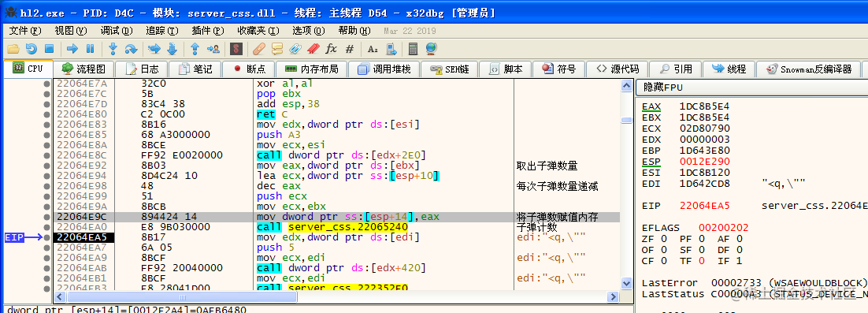Viewport: 868px width, 313px height.
Task: Click the Execute till return up-arrow icon
Action: tap(195, 49)
